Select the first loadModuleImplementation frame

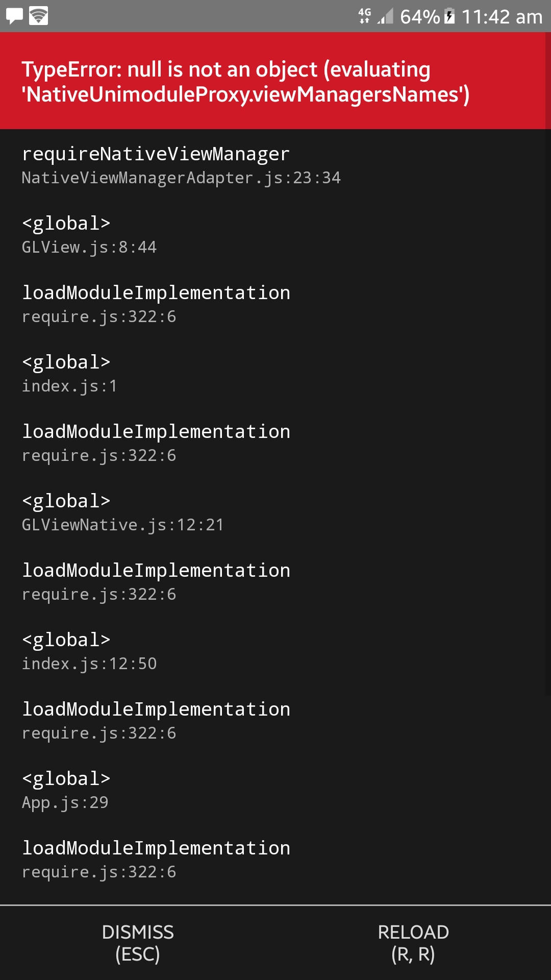(x=156, y=292)
